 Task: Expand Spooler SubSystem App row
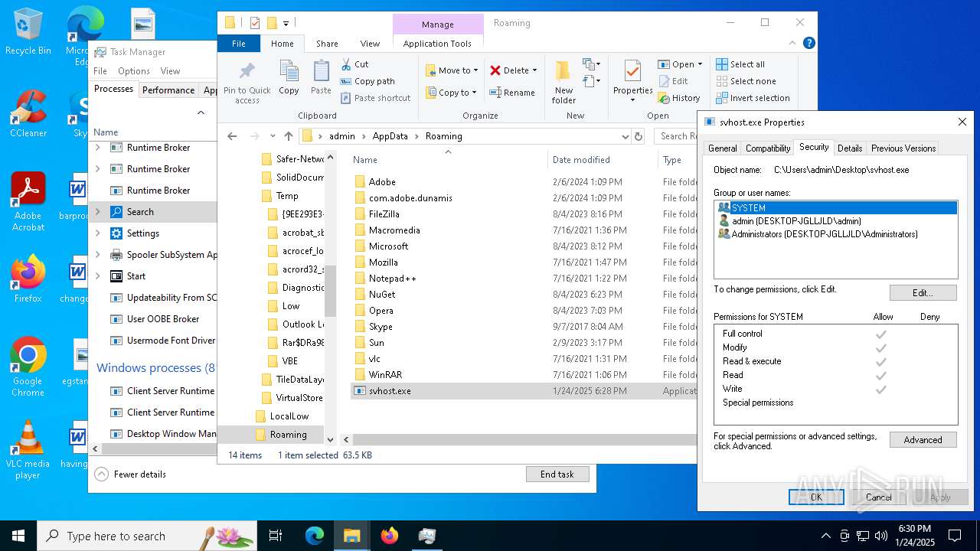pos(97,255)
